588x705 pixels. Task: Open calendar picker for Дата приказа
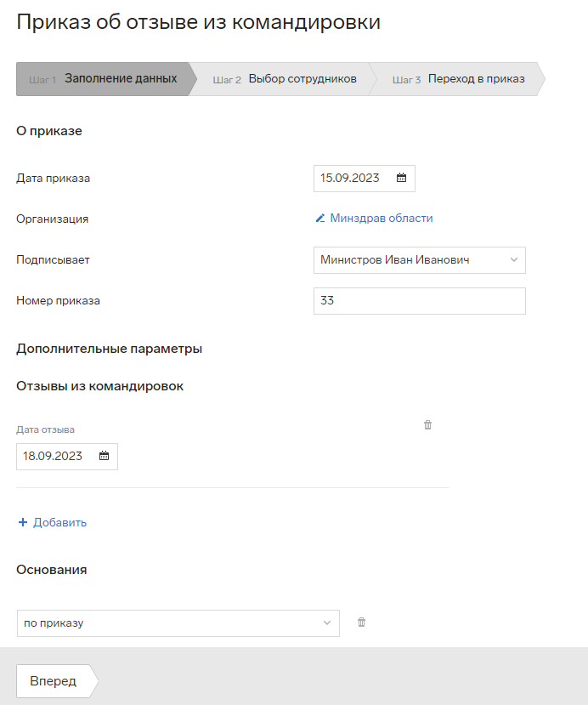point(401,178)
